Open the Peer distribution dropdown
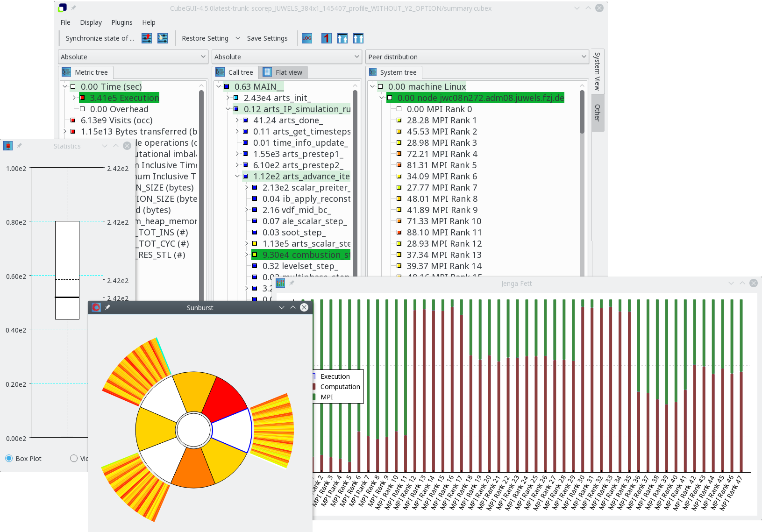 [x=477, y=57]
